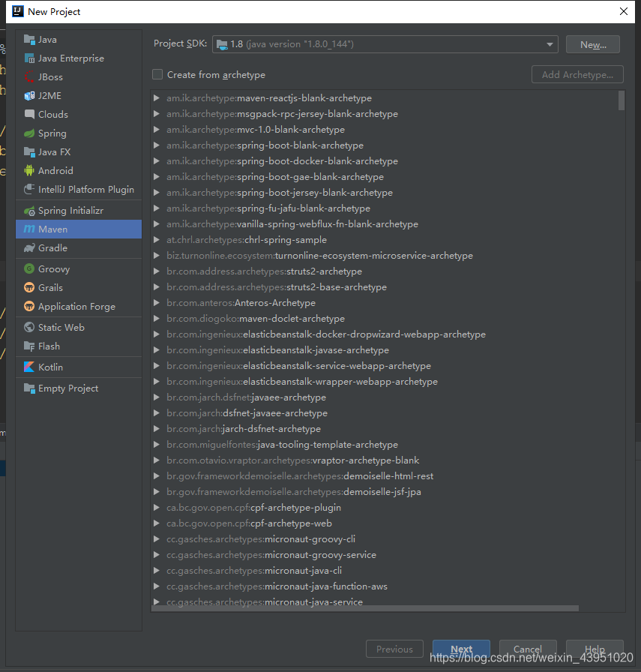The image size is (641, 672).
Task: Select Spring project type
Action: tap(79, 133)
